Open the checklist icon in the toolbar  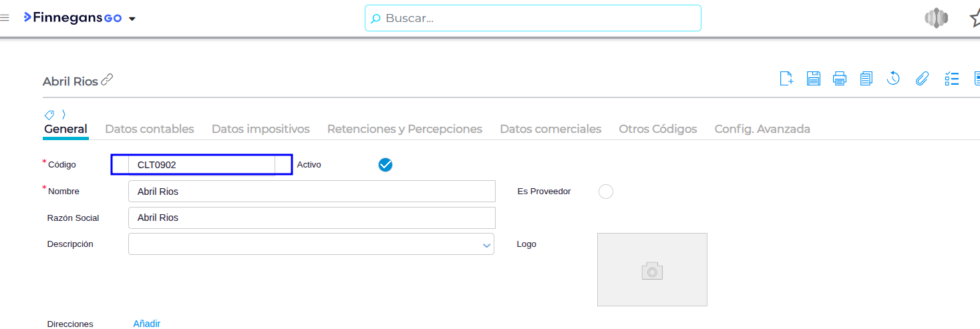[952, 79]
